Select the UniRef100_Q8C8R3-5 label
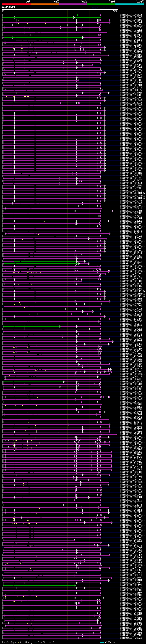The height and width of the screenshot is (644, 146). pyautogui.click(x=132, y=291)
